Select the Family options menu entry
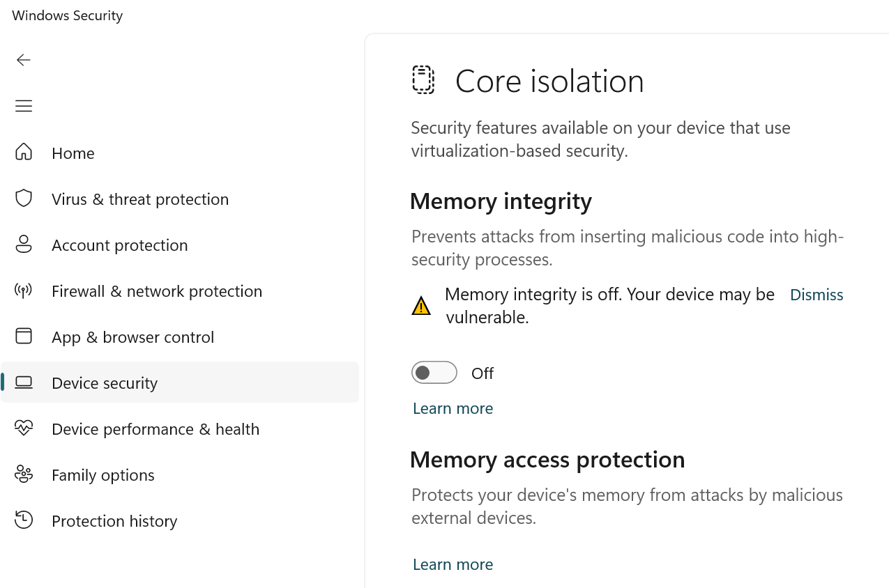Viewport: 889px width, 588px height. point(103,474)
